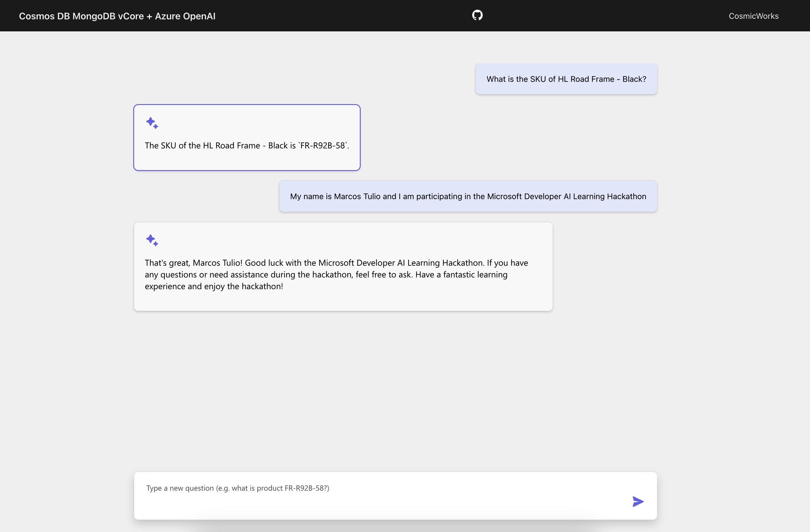Click the paper-plane submit icon in the input bar
Viewport: 810px width, 532px height.
click(x=637, y=501)
